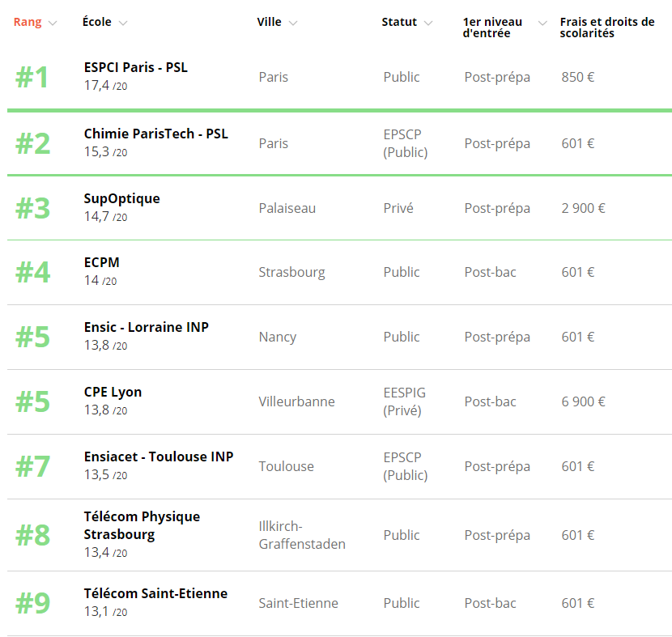The image size is (672, 637).
Task: Open the Télécom Saint-Etienne link
Action: pos(155,593)
